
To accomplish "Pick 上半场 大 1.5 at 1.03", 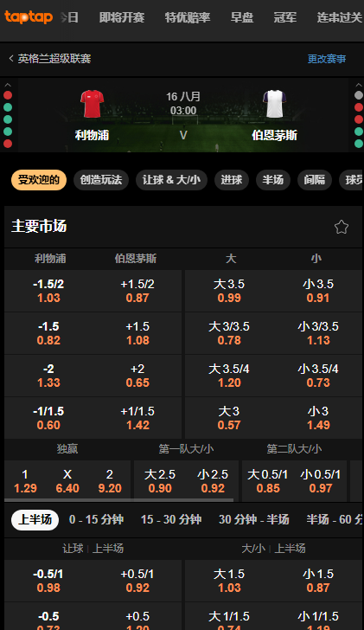I will point(229,581).
